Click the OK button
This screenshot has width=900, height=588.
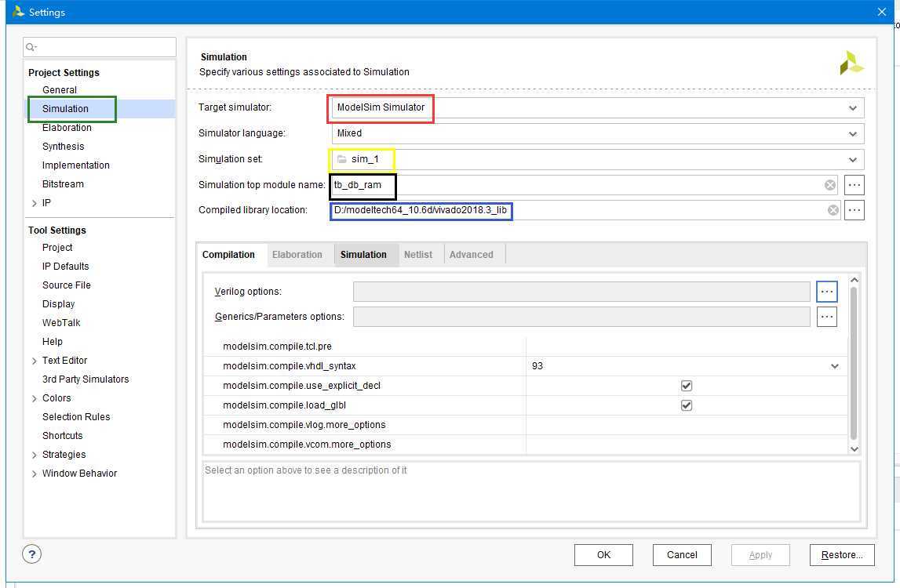pyautogui.click(x=604, y=555)
